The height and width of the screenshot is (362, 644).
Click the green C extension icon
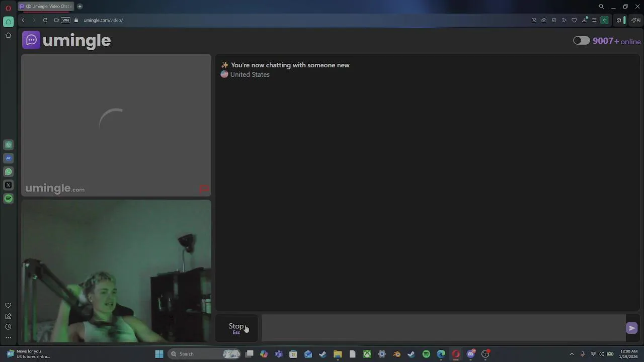605,20
